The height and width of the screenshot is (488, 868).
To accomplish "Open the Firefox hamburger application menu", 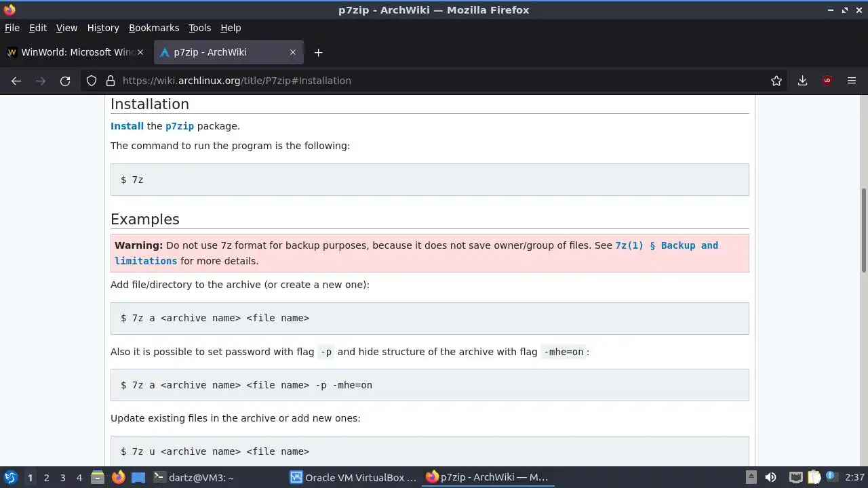I will (x=852, y=81).
